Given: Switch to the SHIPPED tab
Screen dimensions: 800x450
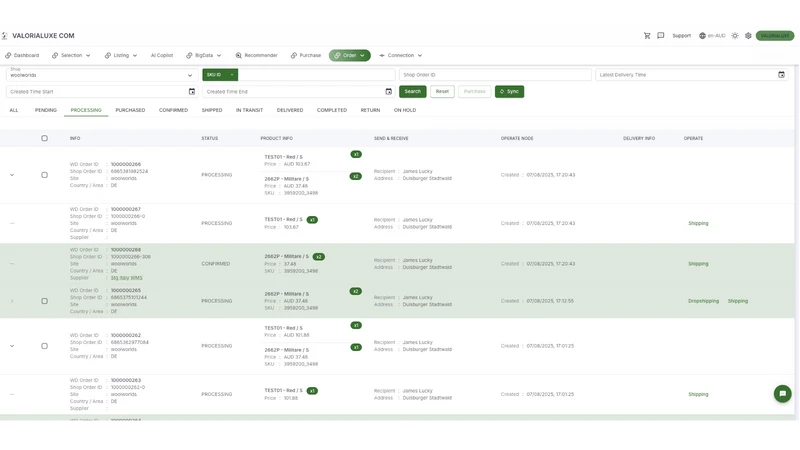Looking at the screenshot, I should [212, 110].
